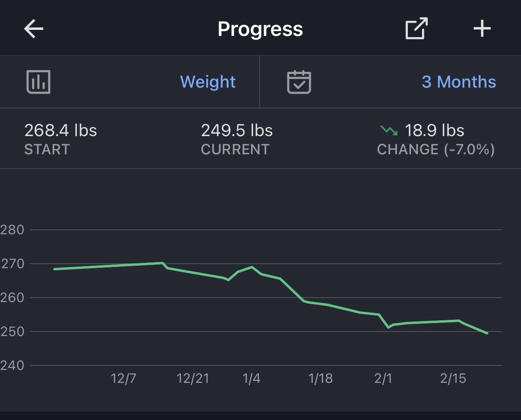Tap the final data point on weight line

pyautogui.click(x=487, y=333)
